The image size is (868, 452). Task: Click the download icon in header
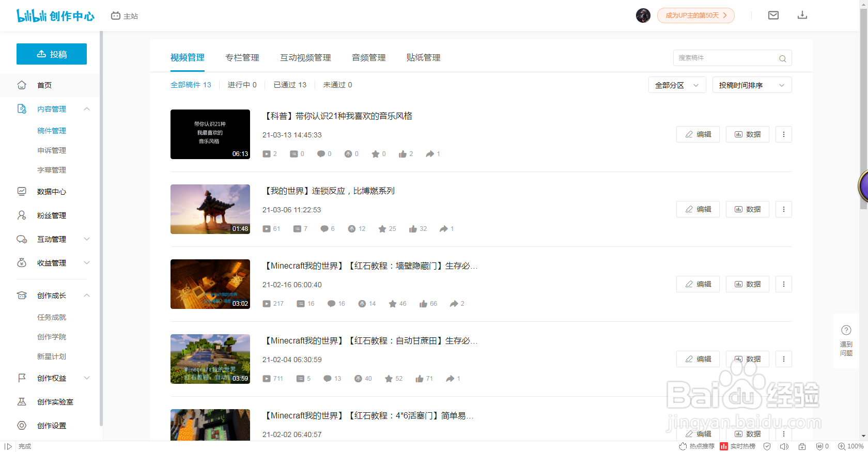click(802, 15)
